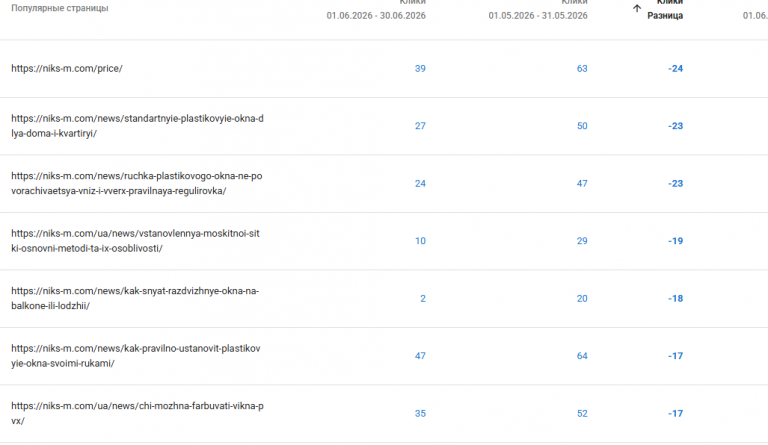
Task: Click -23 in the standartnyie-plastikovyie-okna row
Action: 675,126
